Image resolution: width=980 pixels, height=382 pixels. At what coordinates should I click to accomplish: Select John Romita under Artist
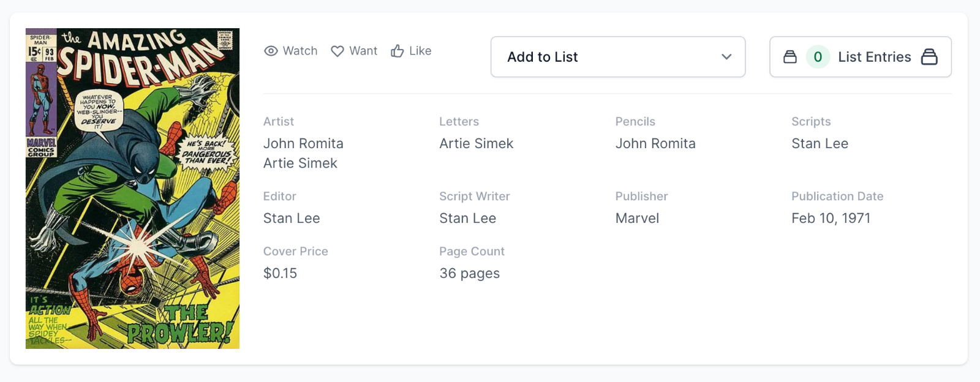(303, 143)
